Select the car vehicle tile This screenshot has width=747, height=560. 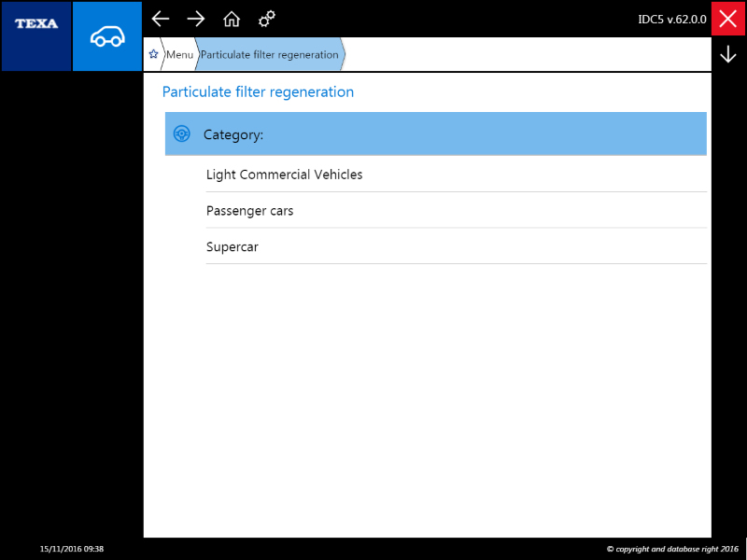[x=107, y=36]
